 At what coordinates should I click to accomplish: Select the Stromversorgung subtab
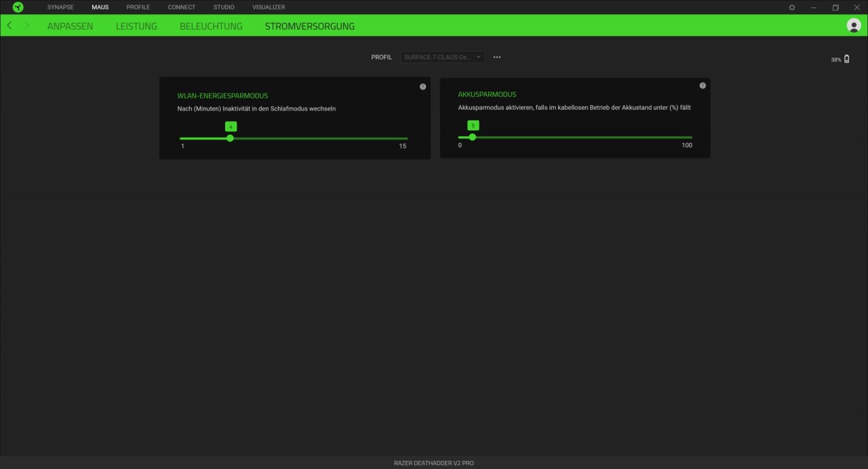pos(310,26)
